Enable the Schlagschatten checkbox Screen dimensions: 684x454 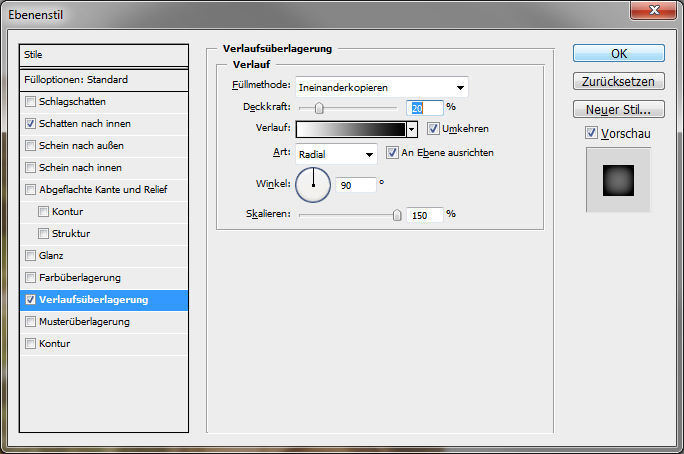point(31,102)
